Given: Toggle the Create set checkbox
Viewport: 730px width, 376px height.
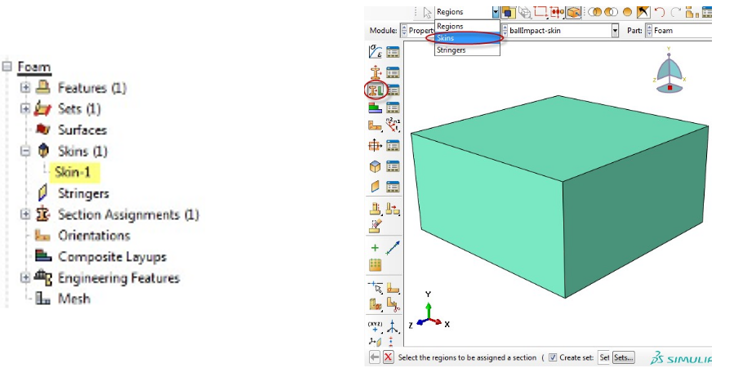Looking at the screenshot, I should [553, 357].
